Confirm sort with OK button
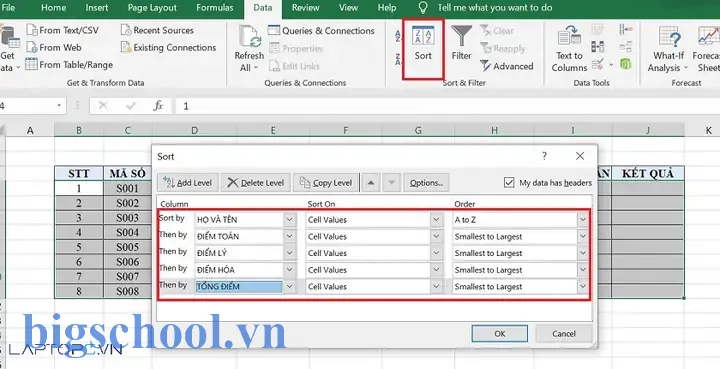The image size is (720, 369). [500, 334]
